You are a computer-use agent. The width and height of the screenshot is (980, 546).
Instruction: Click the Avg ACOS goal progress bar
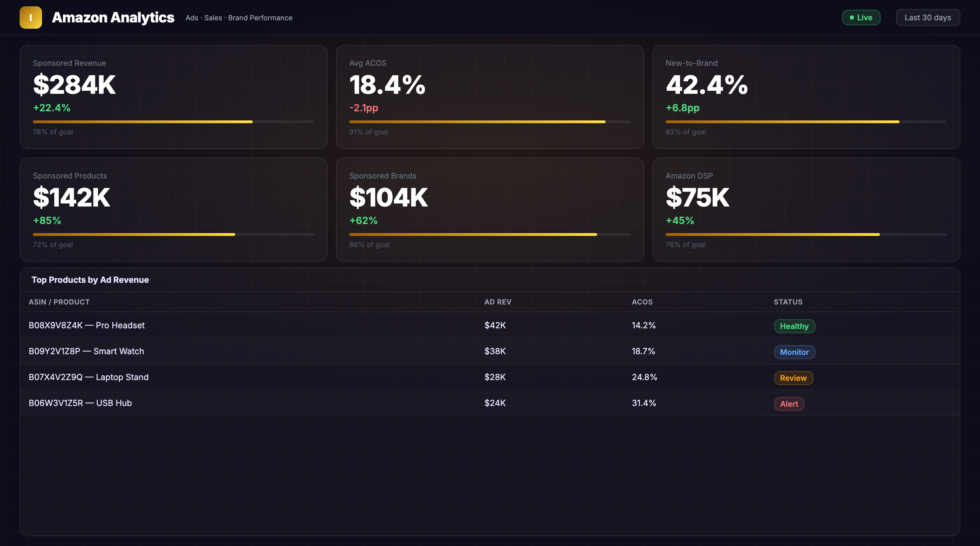pyautogui.click(x=490, y=122)
